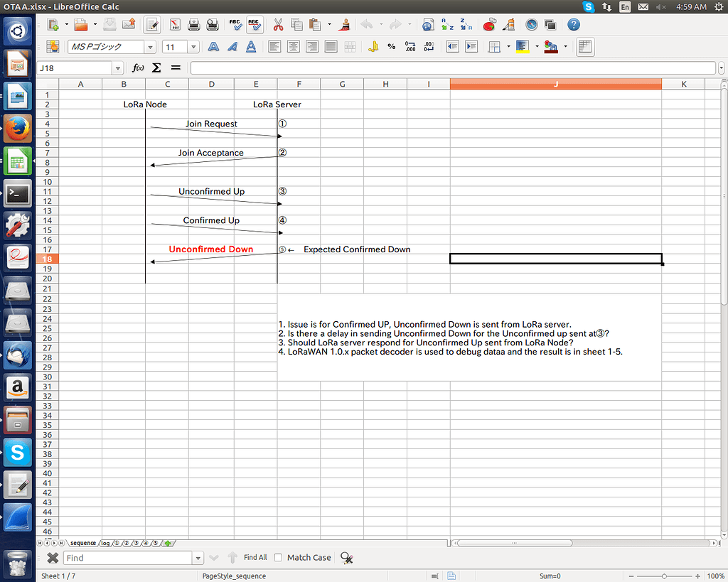
Task: Open the Name Box dropdown arrow
Action: point(117,68)
